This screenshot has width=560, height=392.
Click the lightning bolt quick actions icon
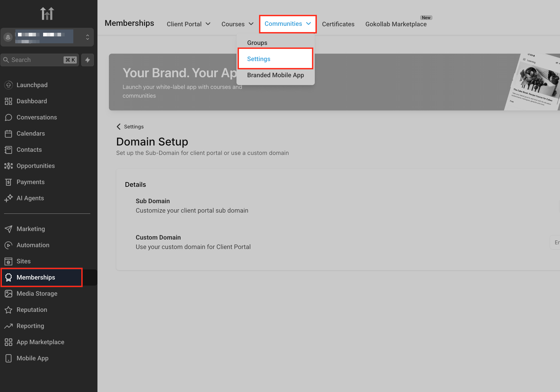tap(87, 60)
